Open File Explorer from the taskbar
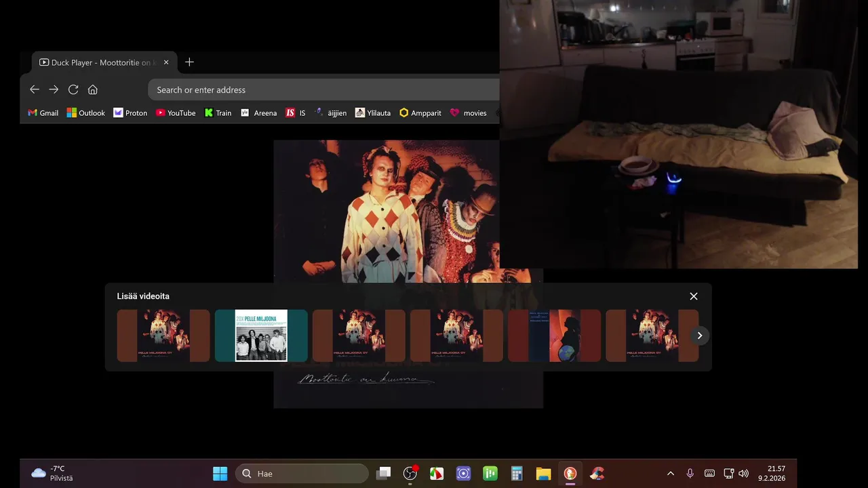Viewport: 868px width, 488px height. 543,474
